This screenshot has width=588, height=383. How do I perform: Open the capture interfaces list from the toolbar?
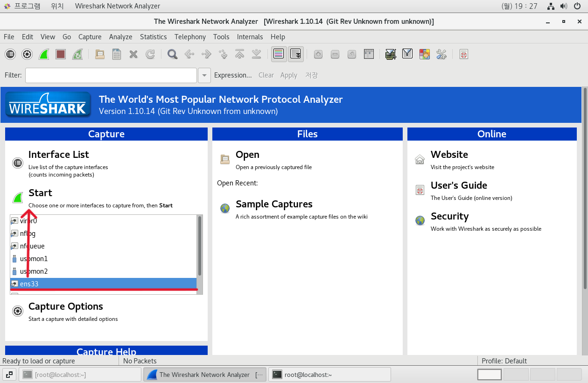coord(10,54)
